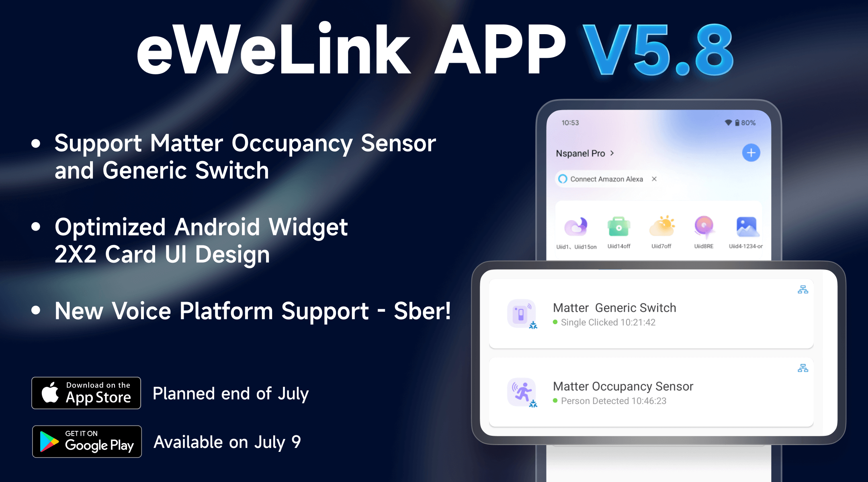Click the Matter Generic Switch icon

pyautogui.click(x=521, y=314)
